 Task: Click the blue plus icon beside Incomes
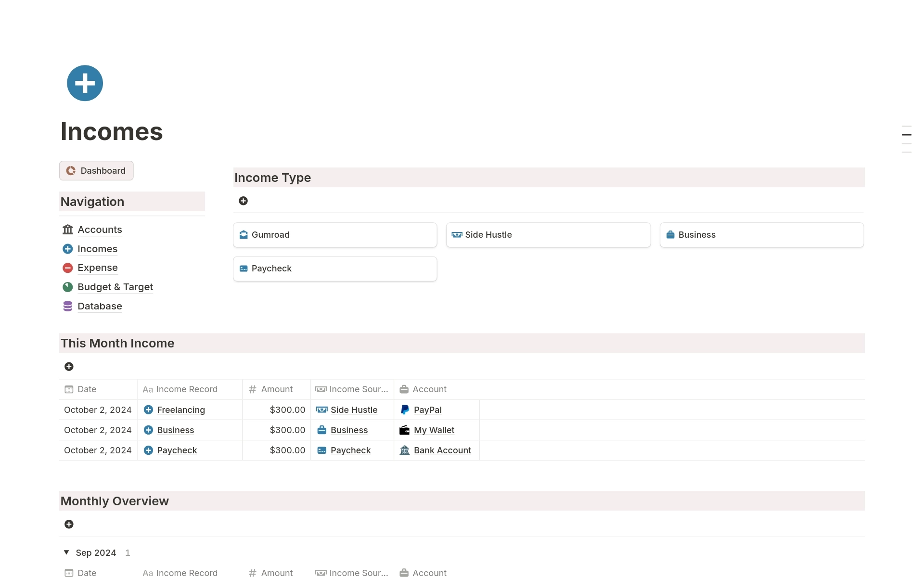(x=68, y=249)
